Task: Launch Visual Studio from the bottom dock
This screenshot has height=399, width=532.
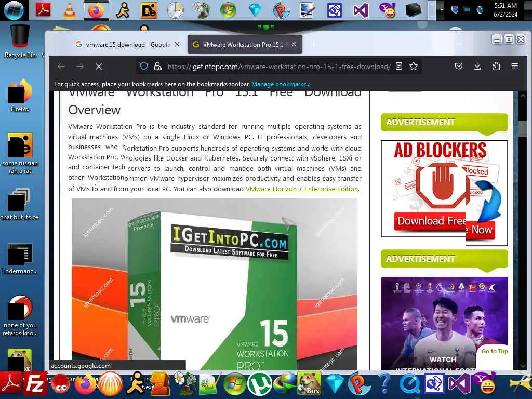Action: (459, 384)
